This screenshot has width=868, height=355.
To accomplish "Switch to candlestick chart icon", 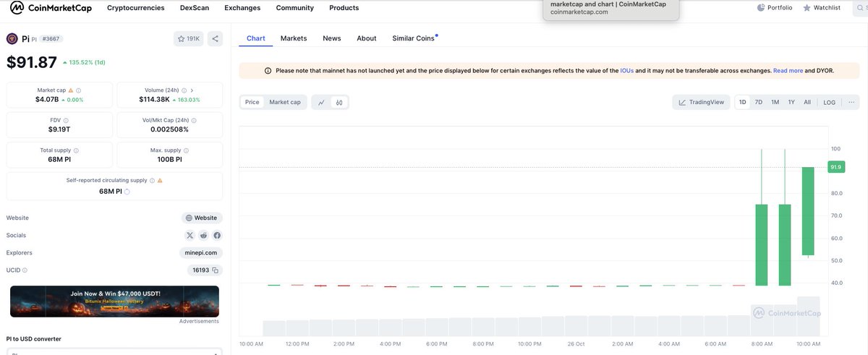I will point(339,103).
